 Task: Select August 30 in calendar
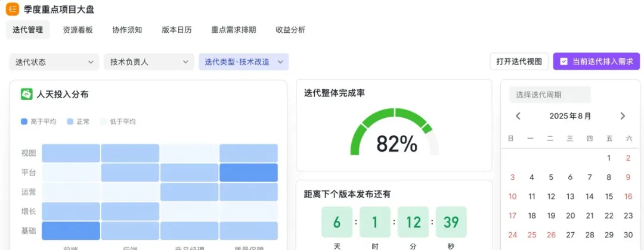628,235
